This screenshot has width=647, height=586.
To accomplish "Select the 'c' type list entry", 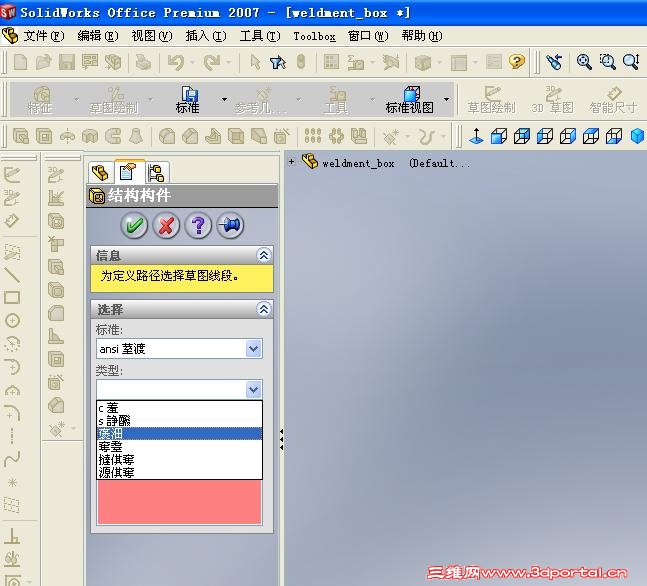I will (x=179, y=408).
